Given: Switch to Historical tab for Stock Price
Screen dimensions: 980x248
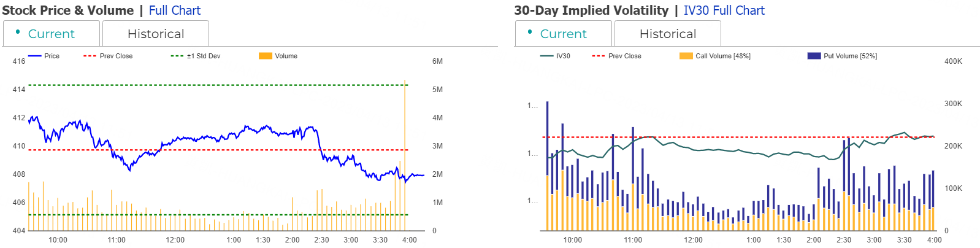Looking at the screenshot, I should [155, 34].
